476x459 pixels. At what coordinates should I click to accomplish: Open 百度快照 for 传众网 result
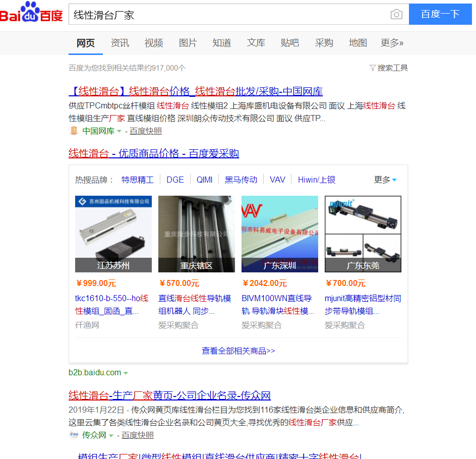coord(138,435)
